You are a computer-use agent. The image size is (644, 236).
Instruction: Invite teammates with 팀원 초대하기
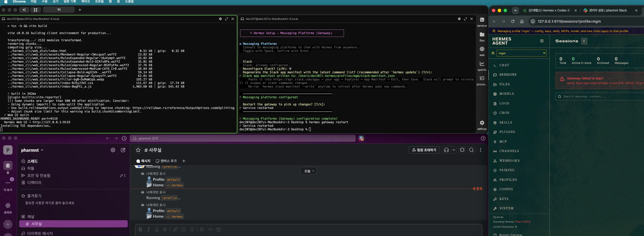point(424,150)
